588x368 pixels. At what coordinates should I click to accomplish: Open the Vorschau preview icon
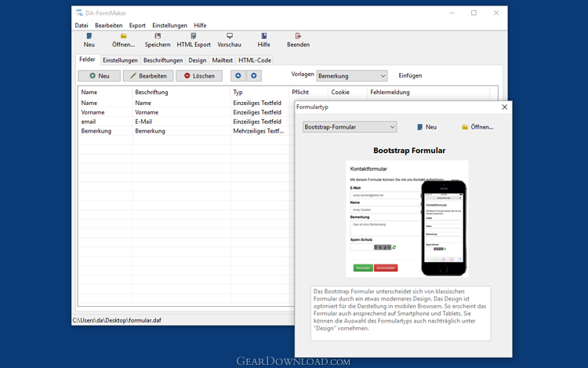[230, 36]
